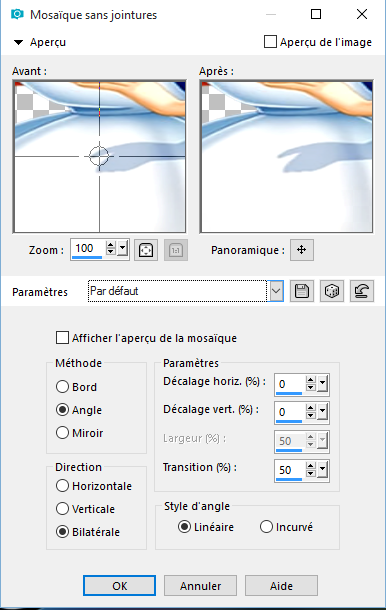The image size is (386, 610).
Task: Enable the Aperçu de l'image checkbox
Action: 270,42
